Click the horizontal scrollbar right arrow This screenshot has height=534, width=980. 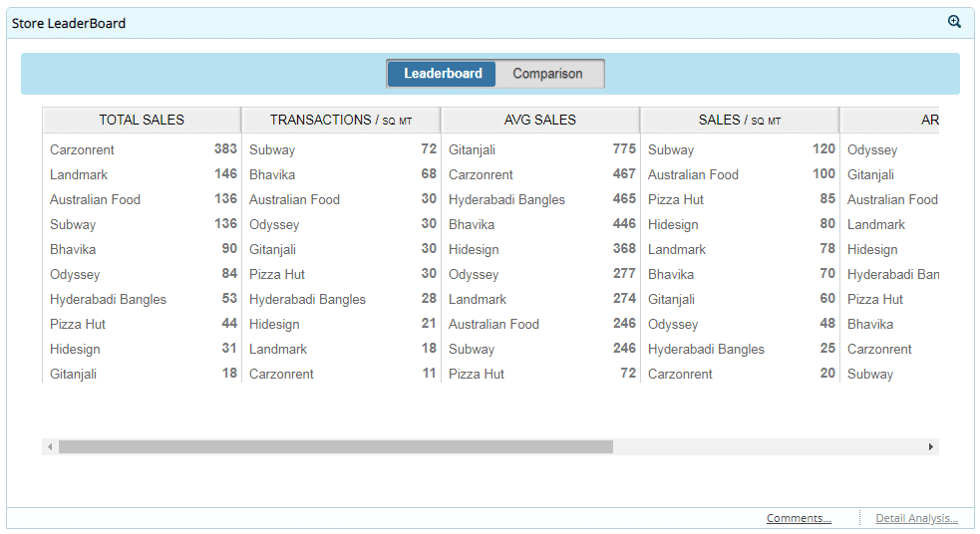click(x=930, y=446)
